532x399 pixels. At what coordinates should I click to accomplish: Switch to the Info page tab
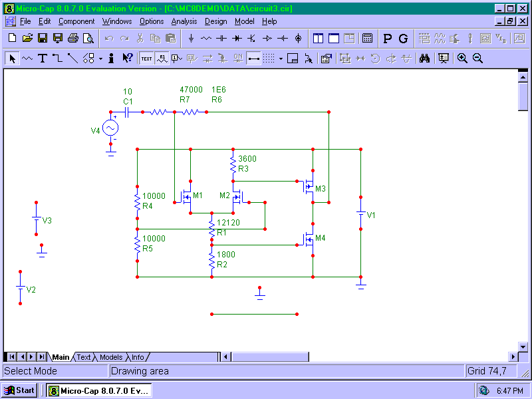(138, 357)
